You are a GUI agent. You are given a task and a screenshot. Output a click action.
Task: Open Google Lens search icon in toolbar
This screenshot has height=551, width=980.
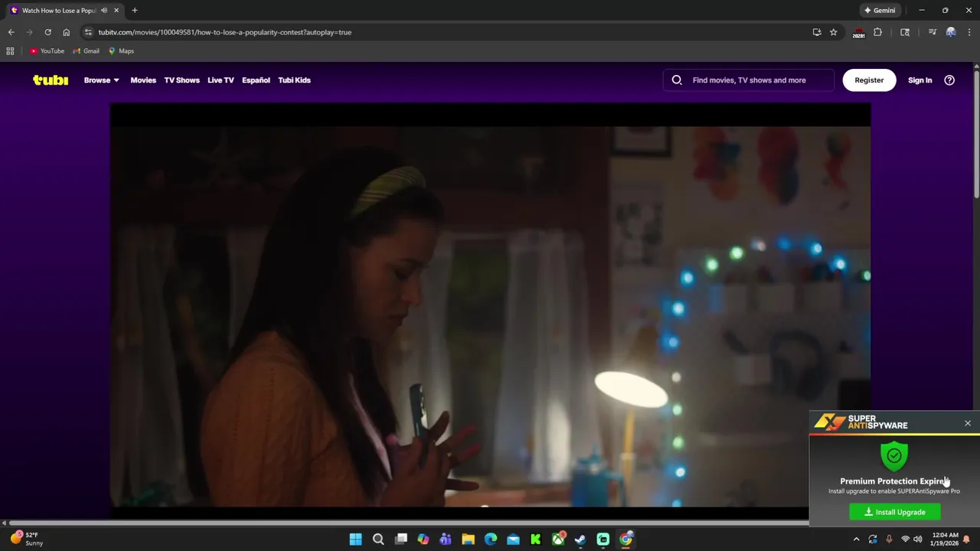pos(905,32)
